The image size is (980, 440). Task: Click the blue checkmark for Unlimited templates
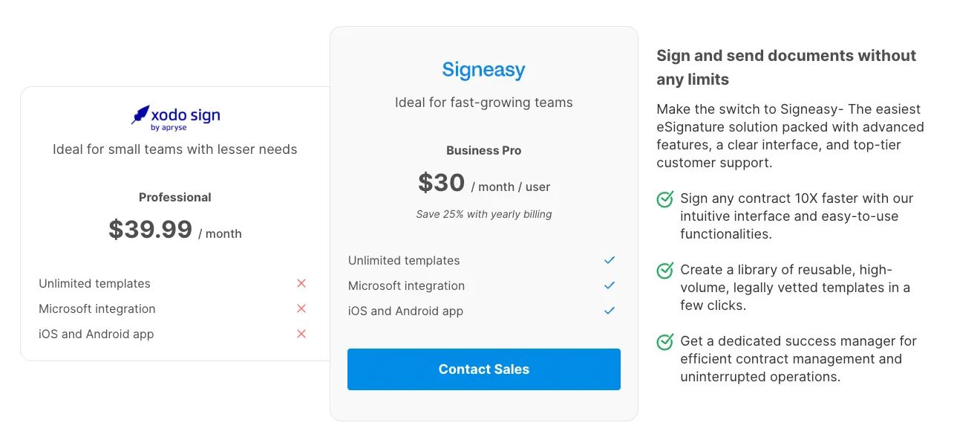(x=610, y=260)
